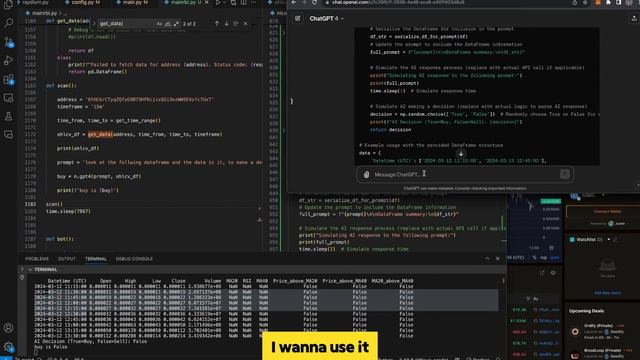Open the ChatGPT 4 model dropdown
This screenshot has height=360, width=640.
tap(327, 18)
